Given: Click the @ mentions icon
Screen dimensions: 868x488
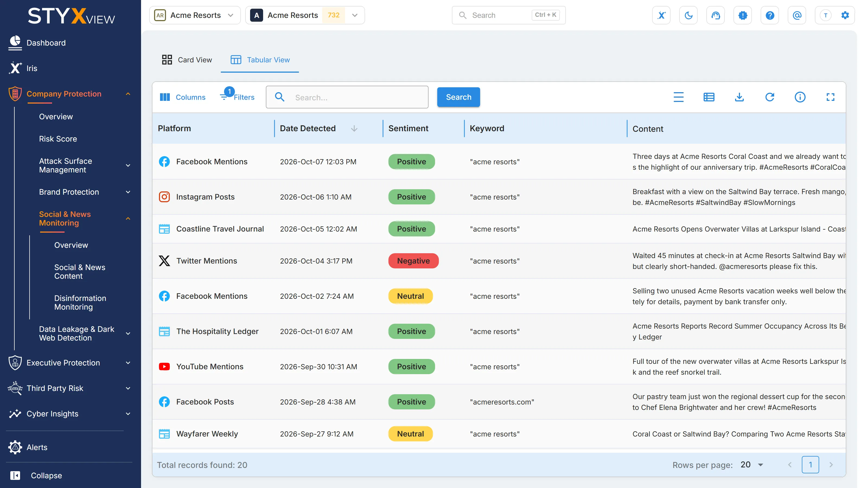Looking at the screenshot, I should [797, 15].
